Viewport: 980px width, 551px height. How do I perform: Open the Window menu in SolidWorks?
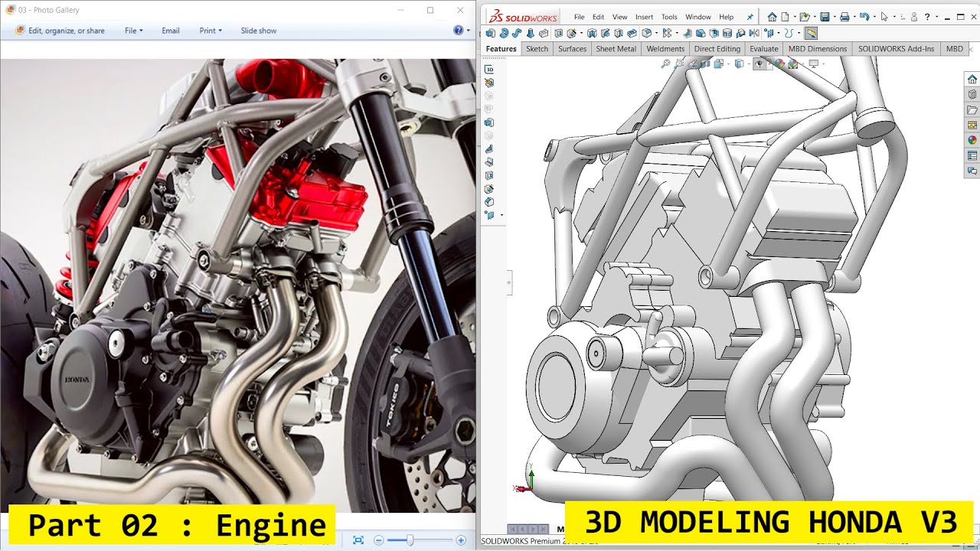pyautogui.click(x=697, y=17)
